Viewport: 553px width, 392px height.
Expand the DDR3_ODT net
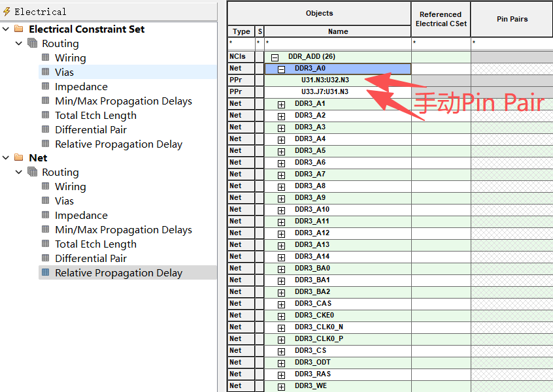click(x=281, y=363)
